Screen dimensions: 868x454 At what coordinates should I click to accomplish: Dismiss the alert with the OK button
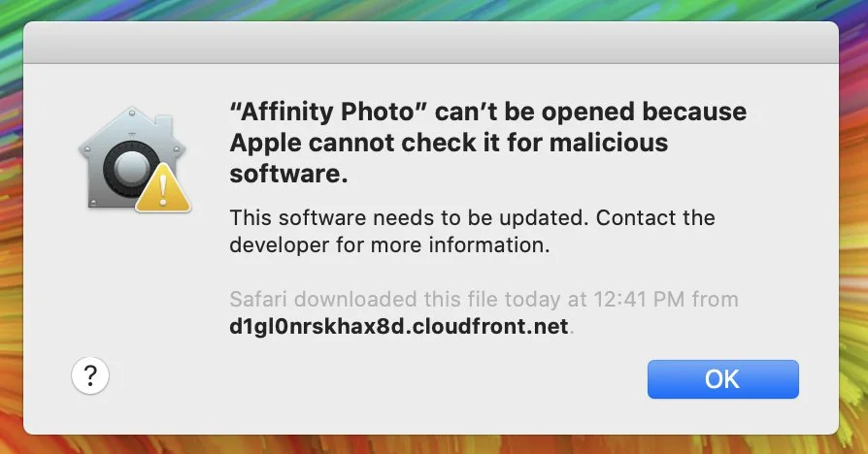723,379
